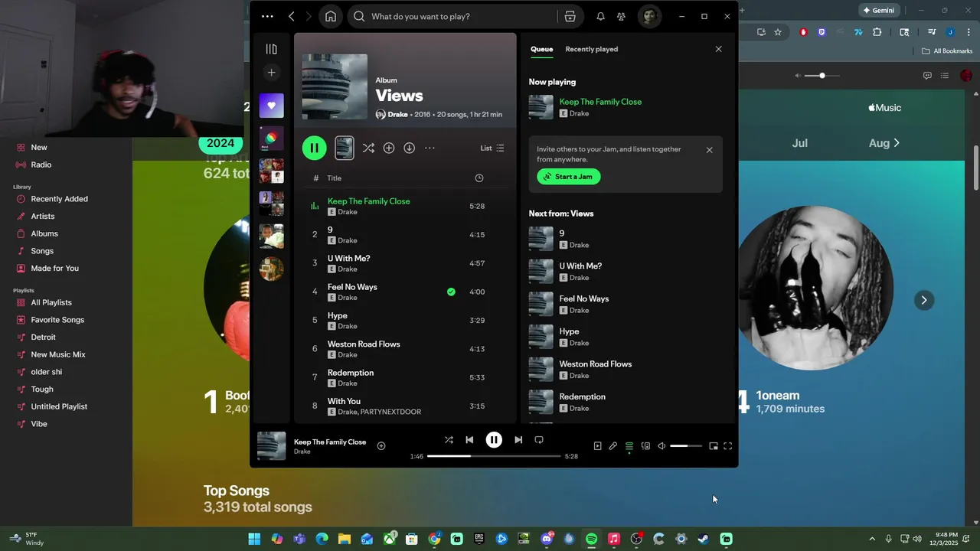Toggle shuffle for Views album header
Viewport: 980px width, 551px height.
368,148
